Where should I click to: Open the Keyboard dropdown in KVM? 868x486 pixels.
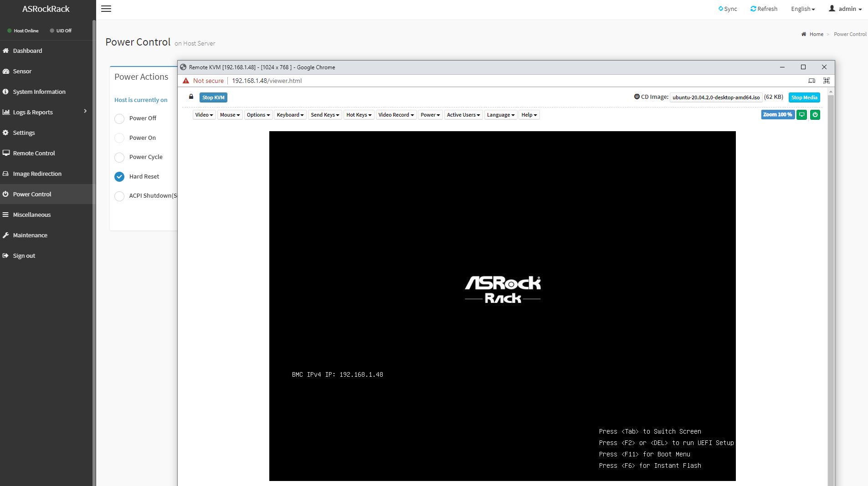click(x=290, y=115)
